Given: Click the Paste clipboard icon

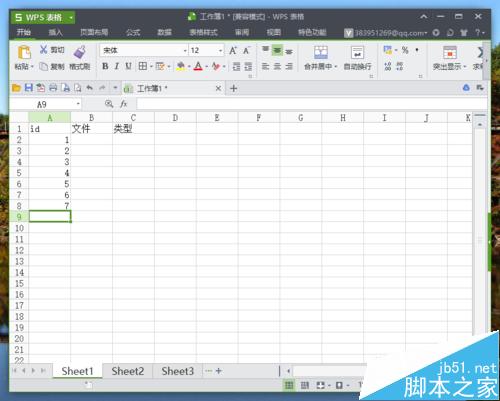Looking at the screenshot, I should (24, 53).
